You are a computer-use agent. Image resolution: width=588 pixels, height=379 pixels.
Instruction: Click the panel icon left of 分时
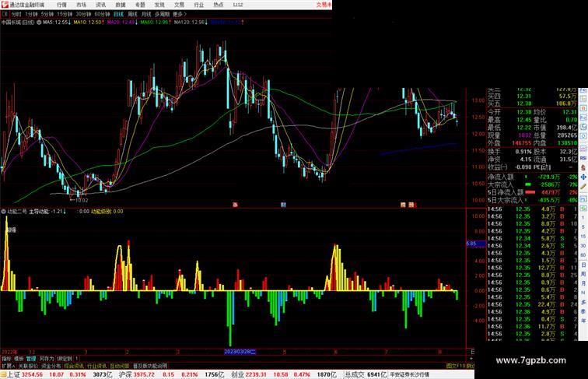coord(5,14)
